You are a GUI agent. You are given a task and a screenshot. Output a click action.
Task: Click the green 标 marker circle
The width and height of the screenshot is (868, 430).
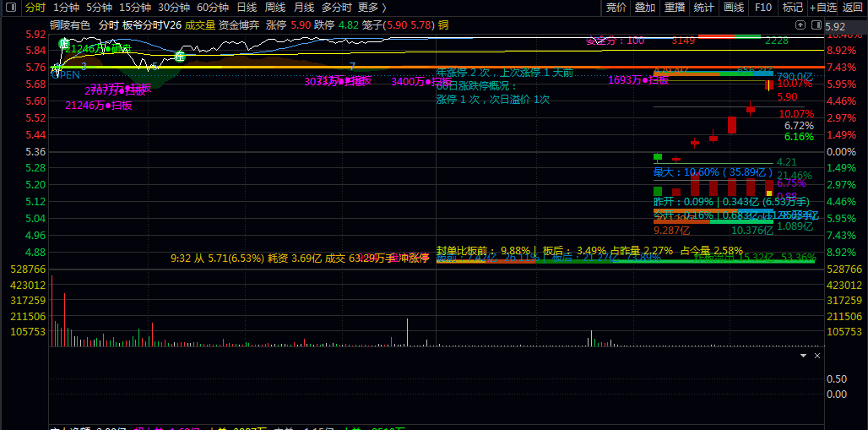tap(180, 56)
